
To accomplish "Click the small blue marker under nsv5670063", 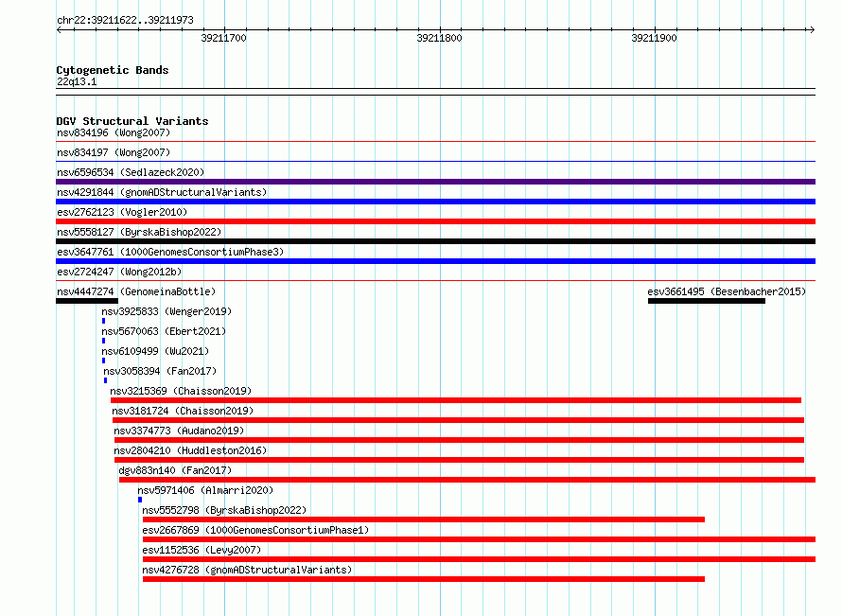I will coord(104,341).
